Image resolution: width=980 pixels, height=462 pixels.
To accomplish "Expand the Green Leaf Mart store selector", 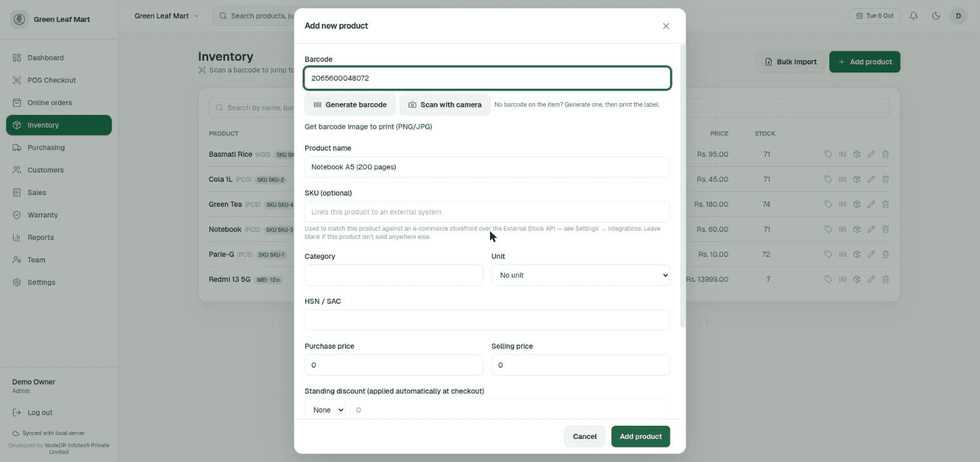I will pyautogui.click(x=166, y=16).
